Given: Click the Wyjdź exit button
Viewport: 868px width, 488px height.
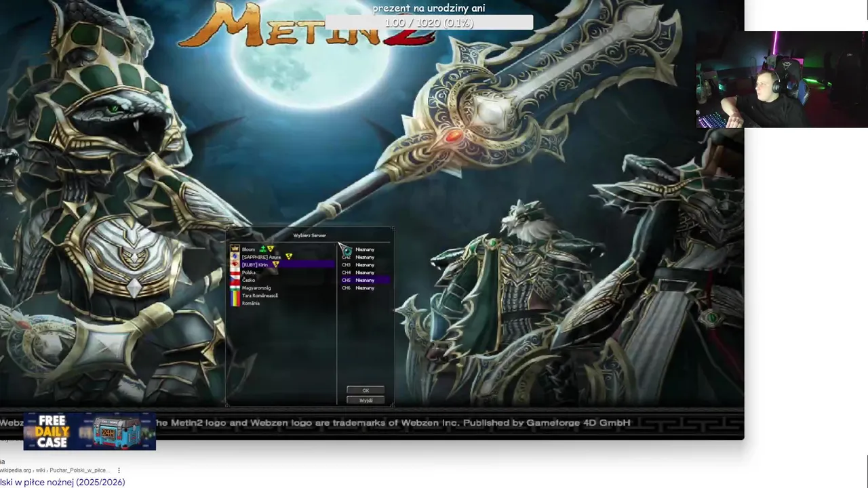Looking at the screenshot, I should tap(366, 400).
